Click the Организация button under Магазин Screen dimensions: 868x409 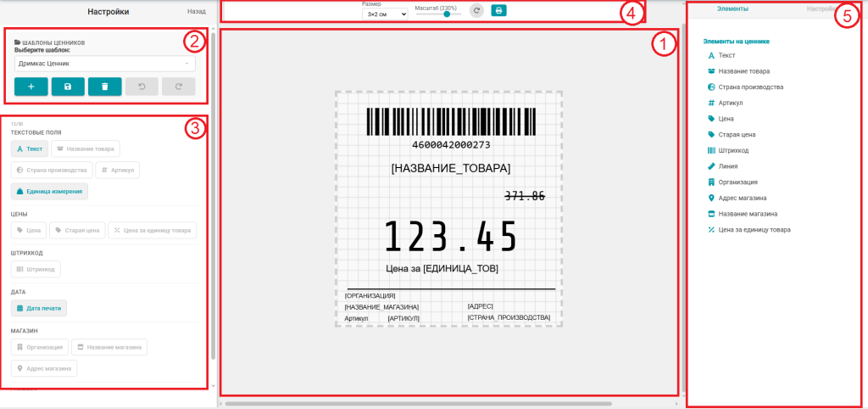click(40, 348)
